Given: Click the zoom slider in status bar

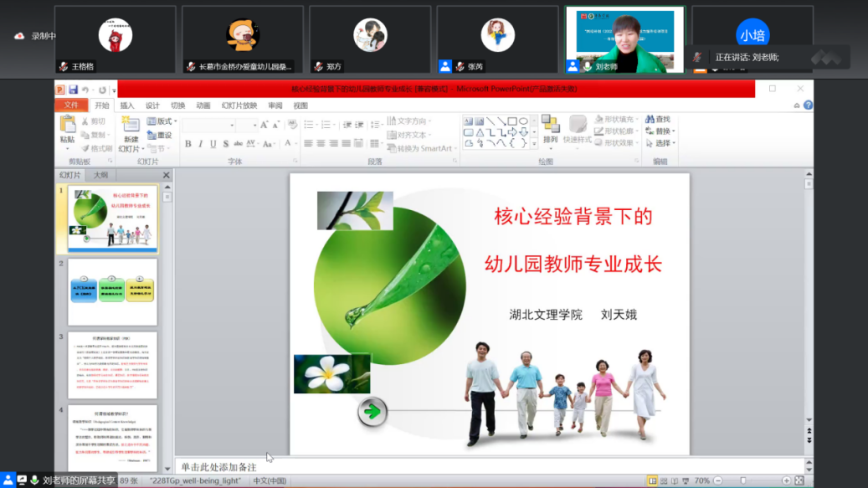Looking at the screenshot, I should pyautogui.click(x=743, y=481).
